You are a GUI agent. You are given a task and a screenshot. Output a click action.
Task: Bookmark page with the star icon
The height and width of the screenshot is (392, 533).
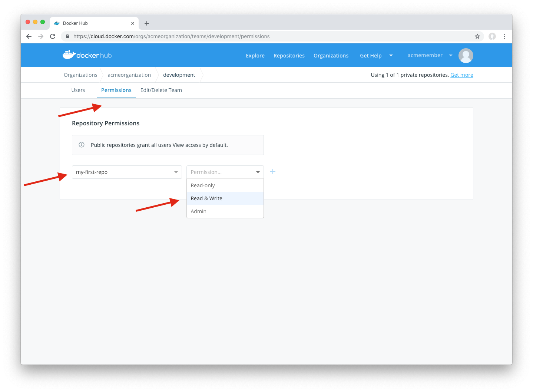(477, 36)
